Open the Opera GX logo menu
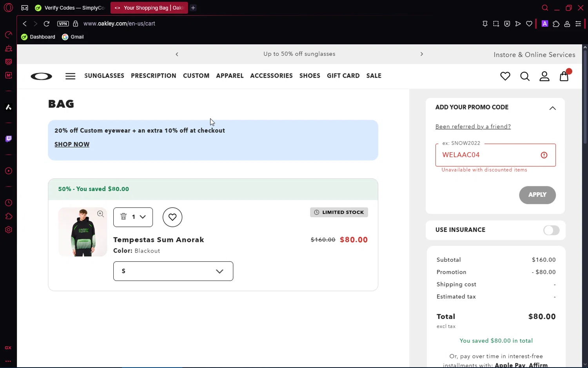 click(8, 8)
